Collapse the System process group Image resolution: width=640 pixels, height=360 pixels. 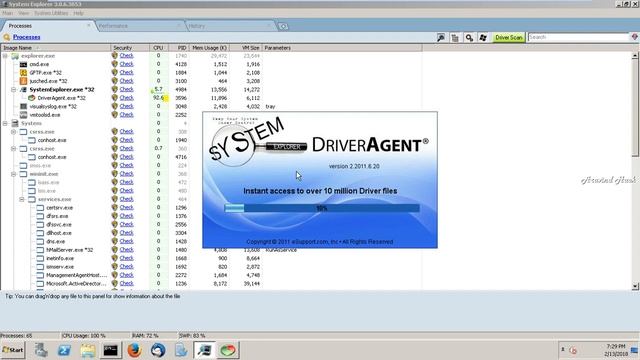pos(5,123)
